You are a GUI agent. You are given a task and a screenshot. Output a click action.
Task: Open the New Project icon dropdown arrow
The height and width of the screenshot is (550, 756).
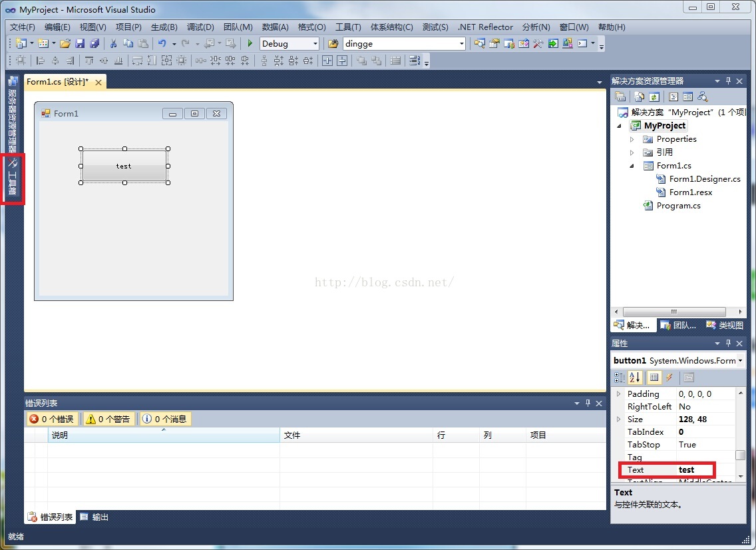coord(32,43)
